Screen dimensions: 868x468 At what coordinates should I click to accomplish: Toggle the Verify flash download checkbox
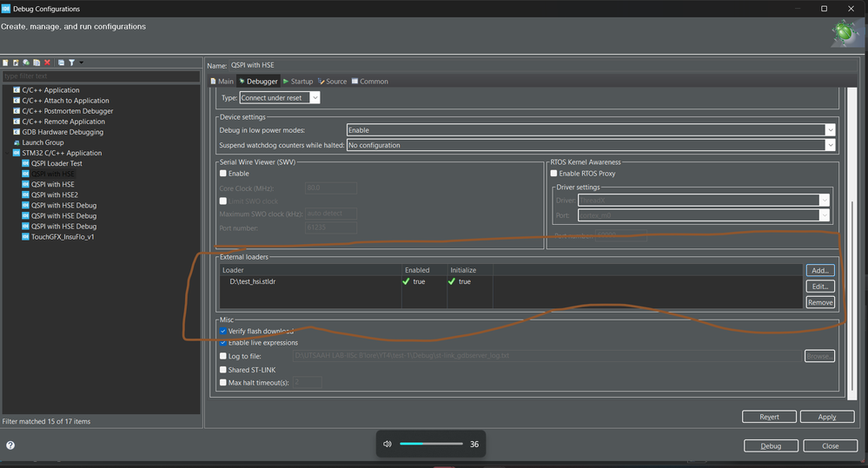tap(224, 332)
